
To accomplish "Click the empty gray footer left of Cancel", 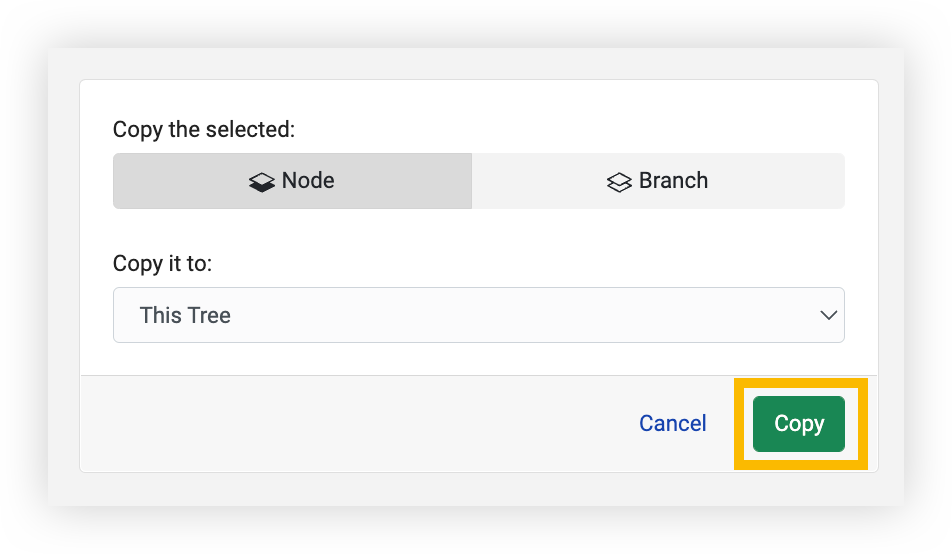I will (350, 423).
